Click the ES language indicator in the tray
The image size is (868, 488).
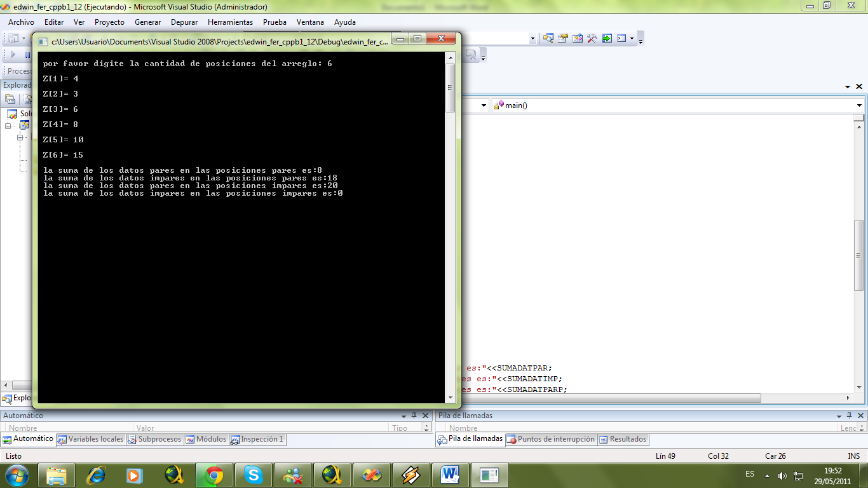[750, 475]
